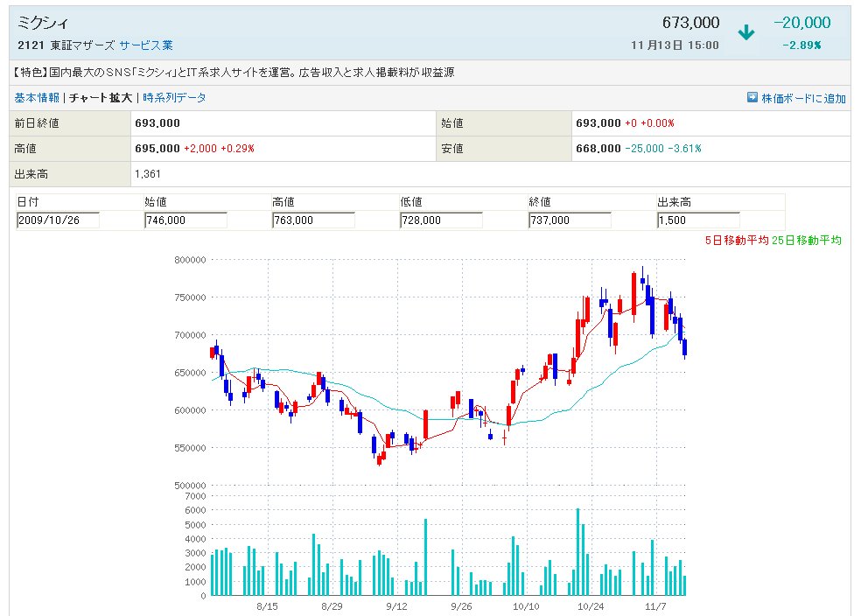861x616 pixels.
Task: Click the 株価ボードに追加 link
Action: pos(803,98)
